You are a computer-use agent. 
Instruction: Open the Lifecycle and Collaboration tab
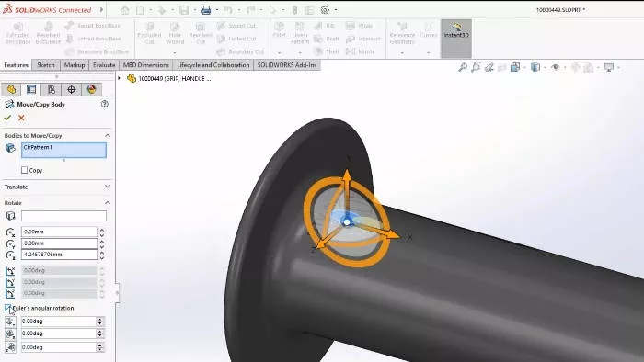tap(213, 65)
